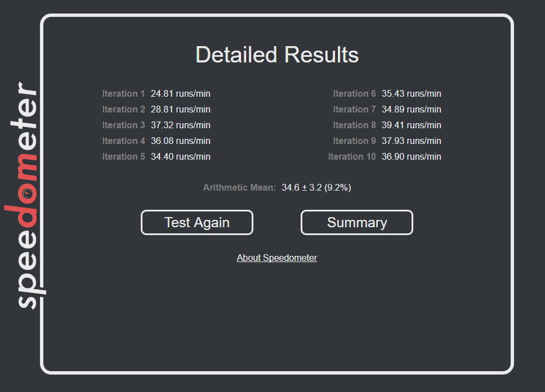Viewport: 545px width, 392px height.
Task: Select the Iteration 4 label
Action: point(123,141)
